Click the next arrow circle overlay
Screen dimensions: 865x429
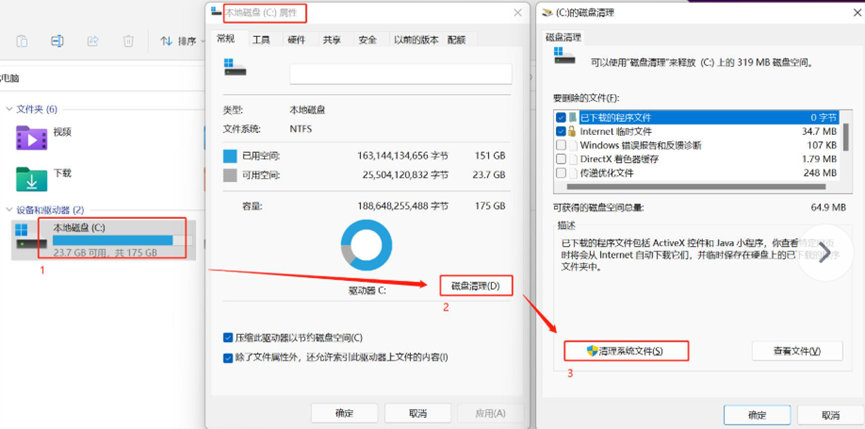click(x=825, y=254)
